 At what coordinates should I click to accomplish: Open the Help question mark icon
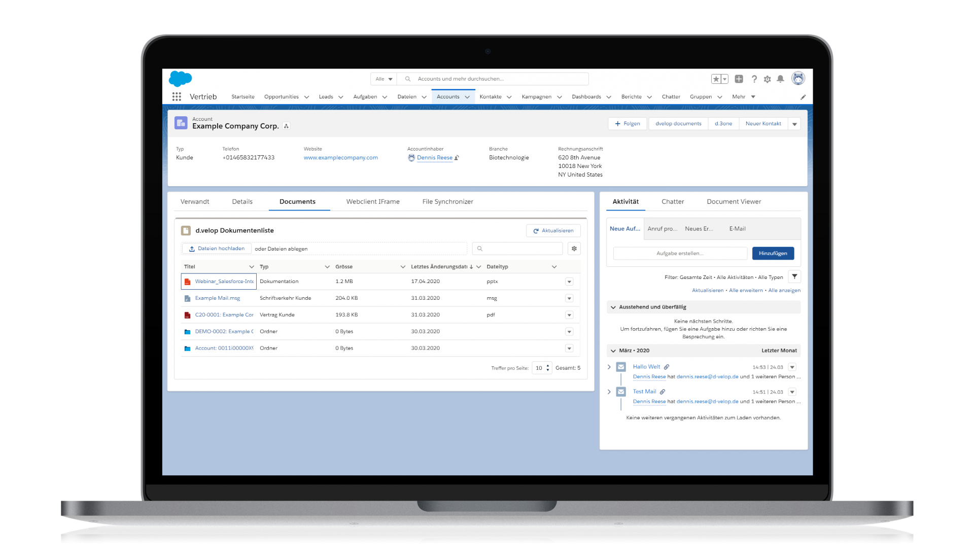point(754,79)
